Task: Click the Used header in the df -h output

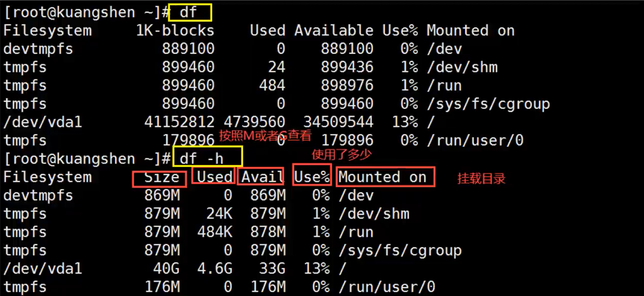Action: [214, 177]
